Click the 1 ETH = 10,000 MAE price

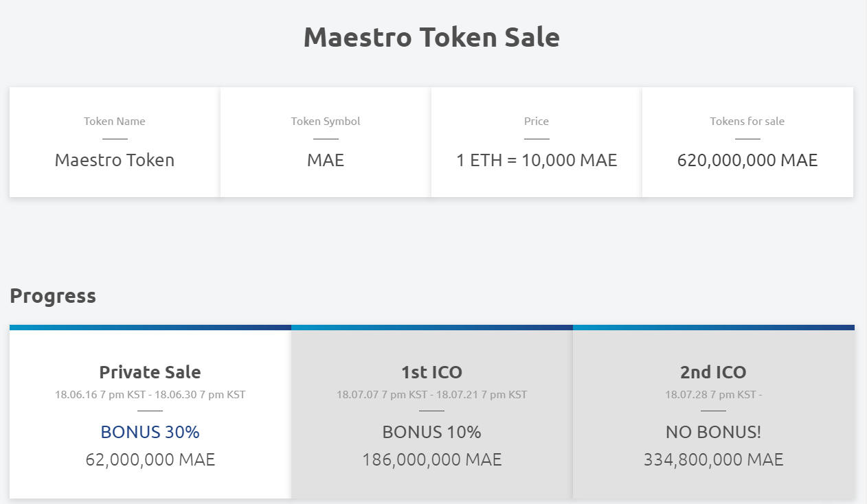[537, 161]
